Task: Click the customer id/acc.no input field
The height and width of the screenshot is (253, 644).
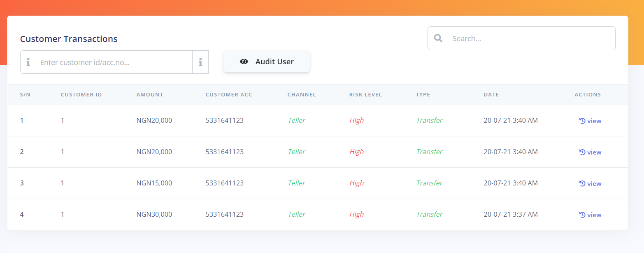Action: 114,62
